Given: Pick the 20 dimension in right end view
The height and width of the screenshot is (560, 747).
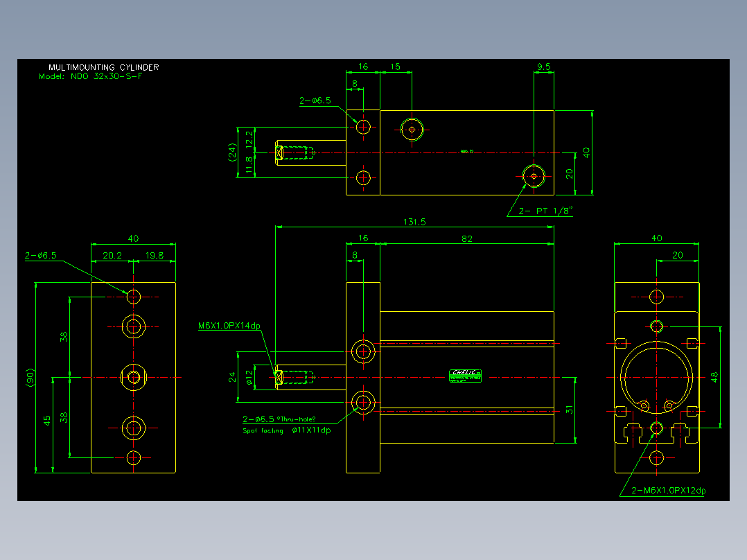Looking at the screenshot, I should tap(678, 256).
